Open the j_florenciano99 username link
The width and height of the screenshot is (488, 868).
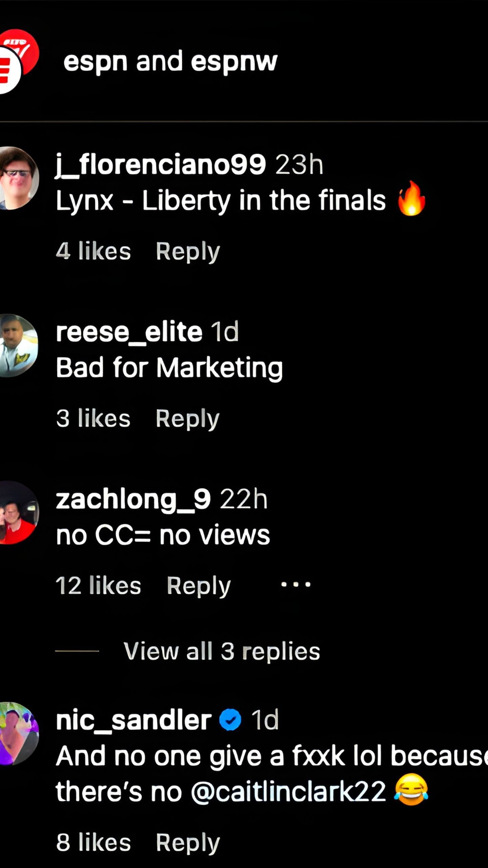click(161, 164)
